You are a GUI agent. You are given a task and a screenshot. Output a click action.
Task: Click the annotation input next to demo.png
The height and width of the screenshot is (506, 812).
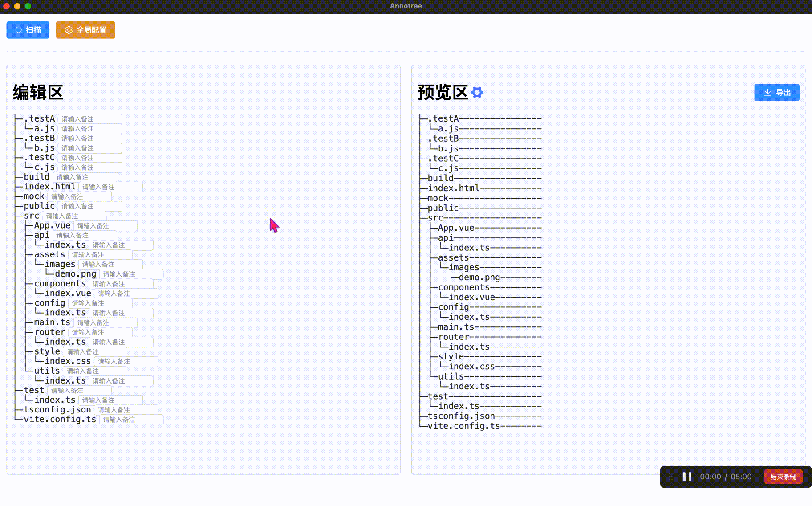tap(131, 274)
